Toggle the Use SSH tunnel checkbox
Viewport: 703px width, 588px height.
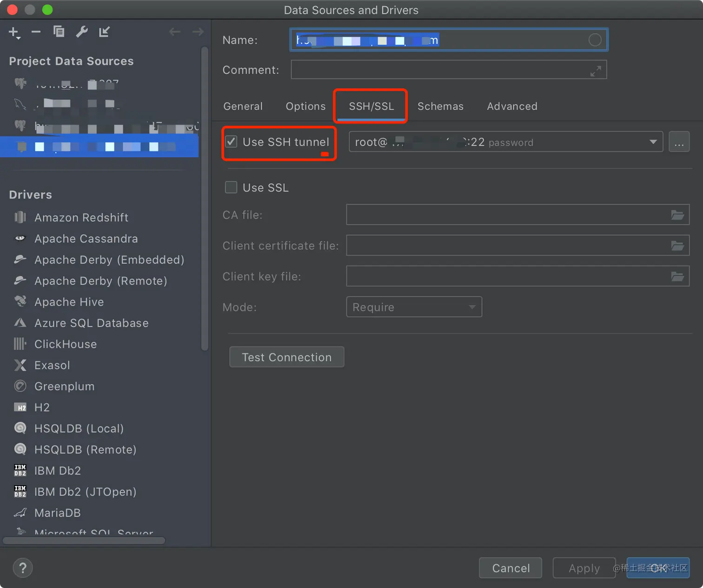pyautogui.click(x=231, y=141)
